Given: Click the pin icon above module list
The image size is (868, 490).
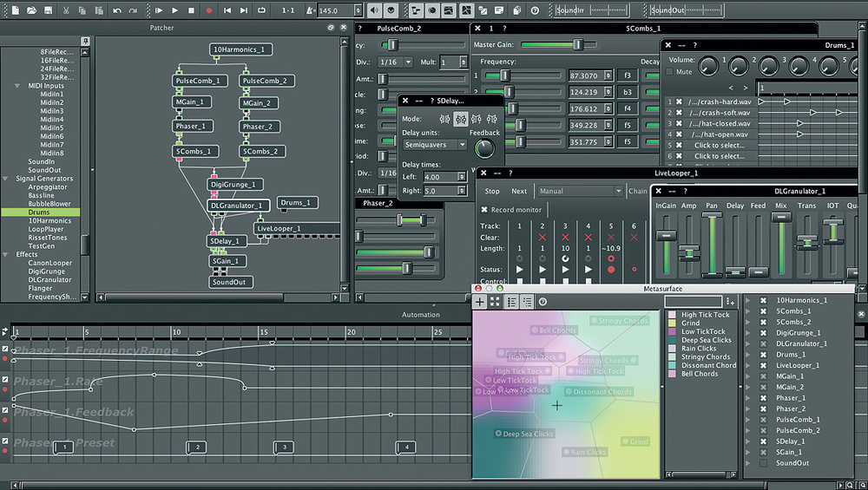Looking at the screenshot, I should [85, 41].
